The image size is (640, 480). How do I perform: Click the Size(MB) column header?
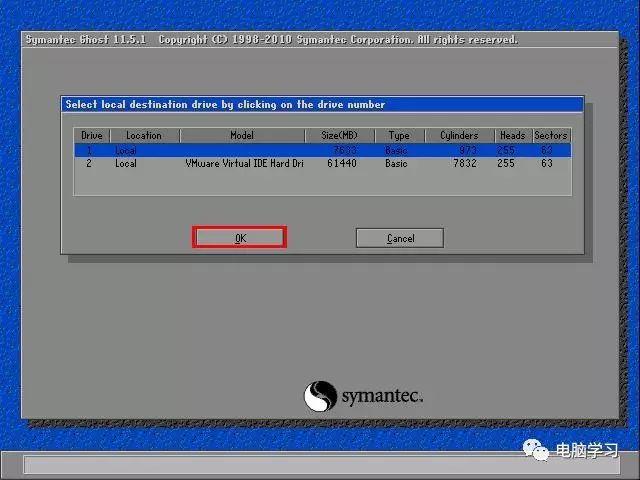point(340,135)
